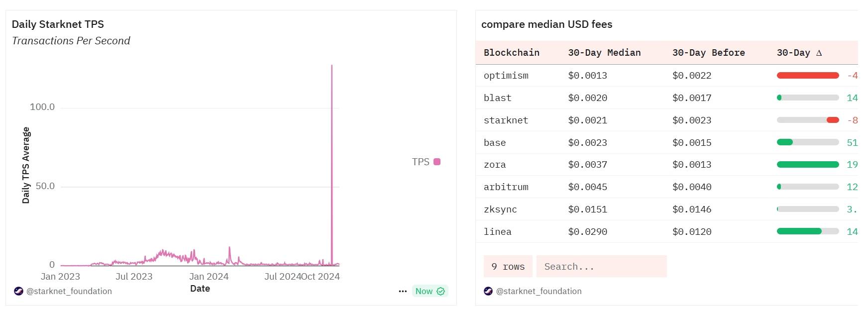Sort by 30-Day Before column header
Viewport: 868px width, 310px height.
pyautogui.click(x=709, y=53)
